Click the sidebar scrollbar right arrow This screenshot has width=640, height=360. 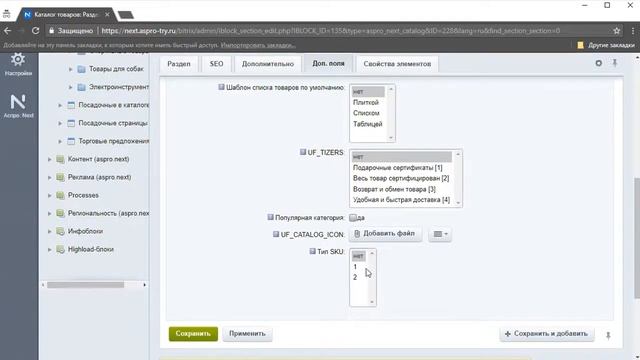tap(144, 285)
